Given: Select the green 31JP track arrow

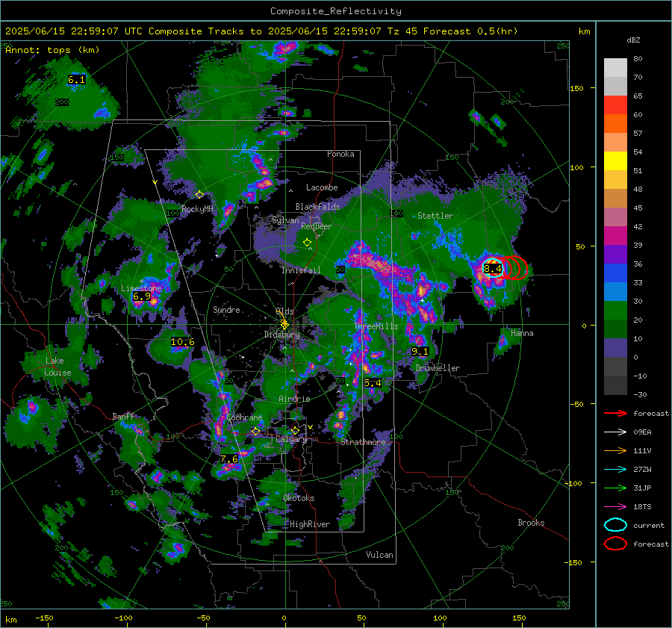Looking at the screenshot, I should (x=615, y=488).
